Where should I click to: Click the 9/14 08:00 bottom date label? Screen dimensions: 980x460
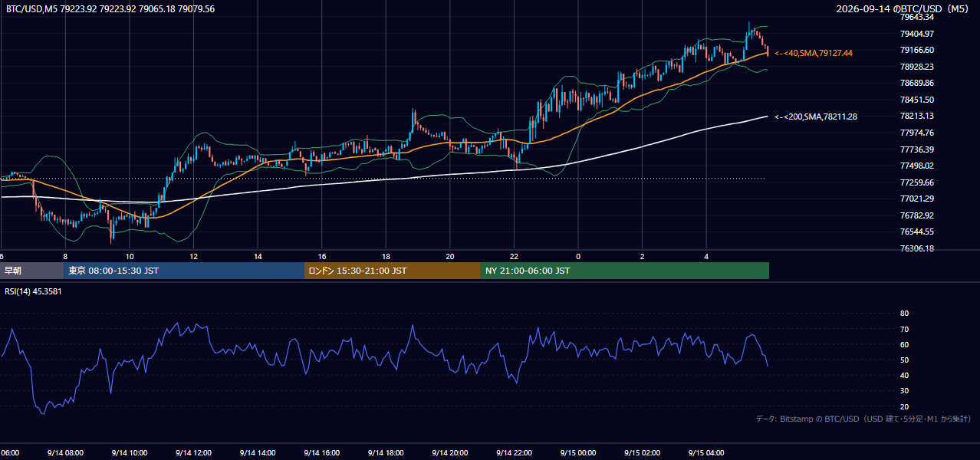65,452
